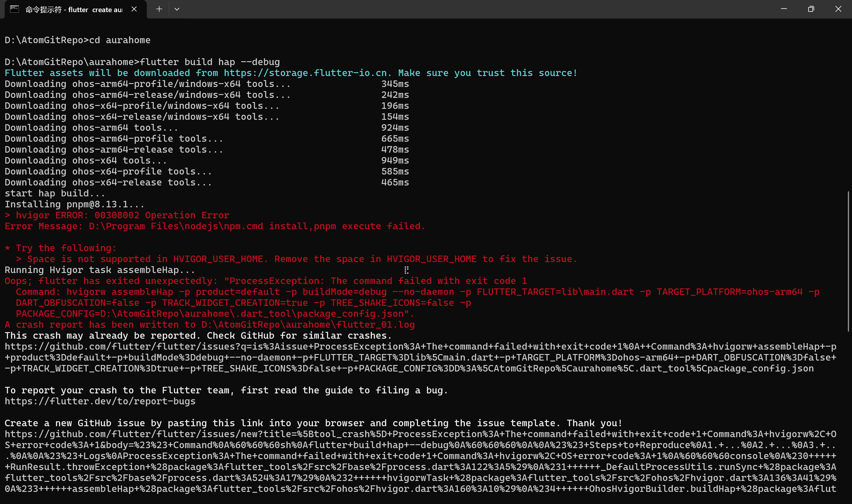852x504 pixels.
Task: Select the 命令提示符 flutter create tab
Action: pyautogui.click(x=74, y=9)
